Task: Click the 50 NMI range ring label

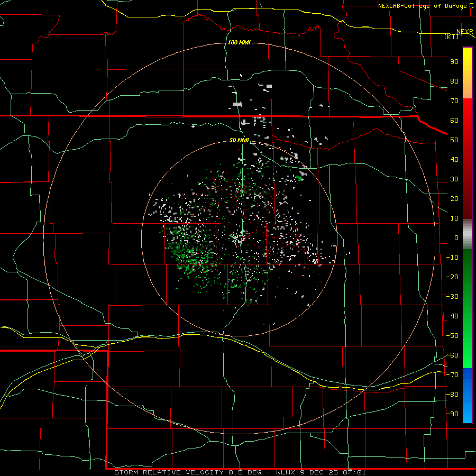Action: (239, 140)
